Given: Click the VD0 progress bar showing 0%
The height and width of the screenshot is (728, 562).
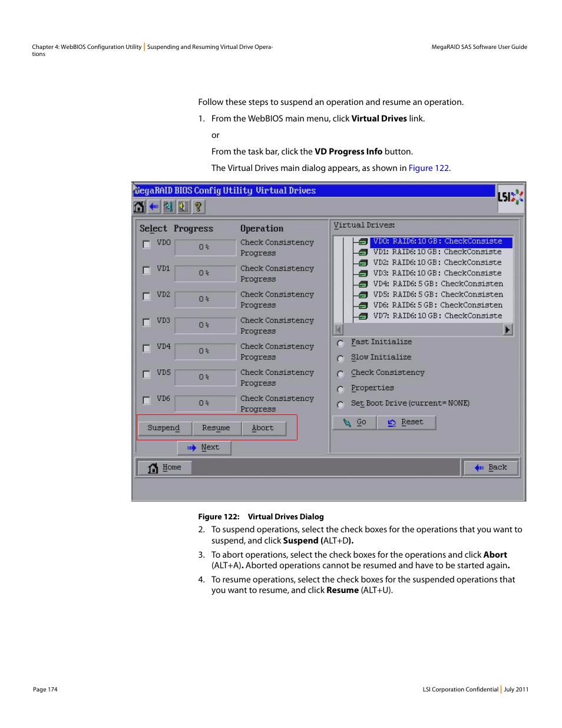Looking at the screenshot, I should tap(204, 248).
